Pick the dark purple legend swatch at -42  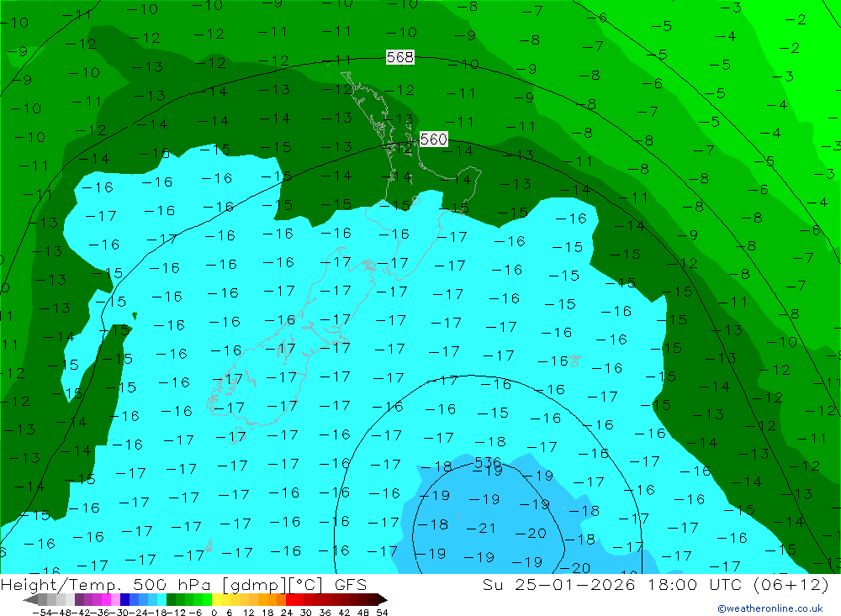click(x=79, y=599)
